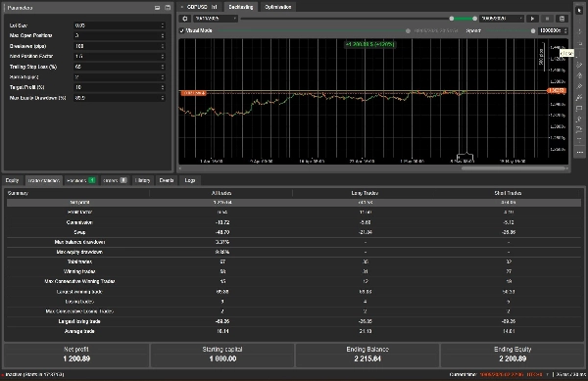Click the save report icon beside stop
588x381 pixels.
coord(562,19)
